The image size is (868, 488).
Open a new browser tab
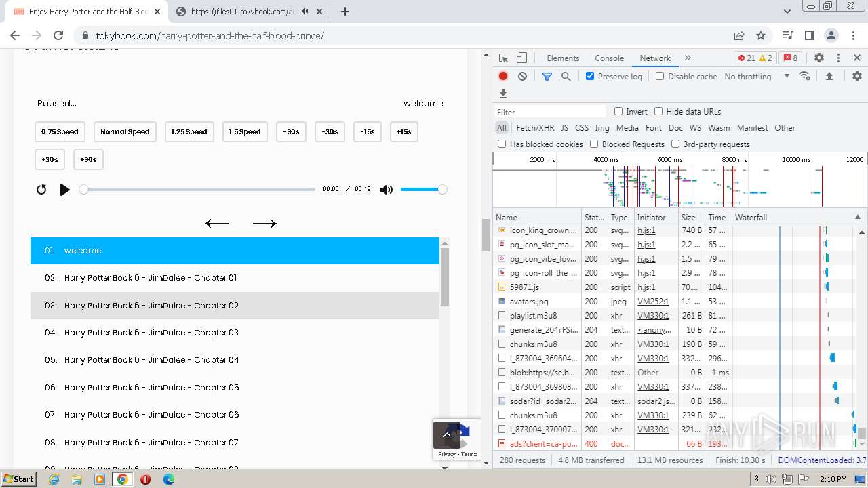(x=344, y=12)
